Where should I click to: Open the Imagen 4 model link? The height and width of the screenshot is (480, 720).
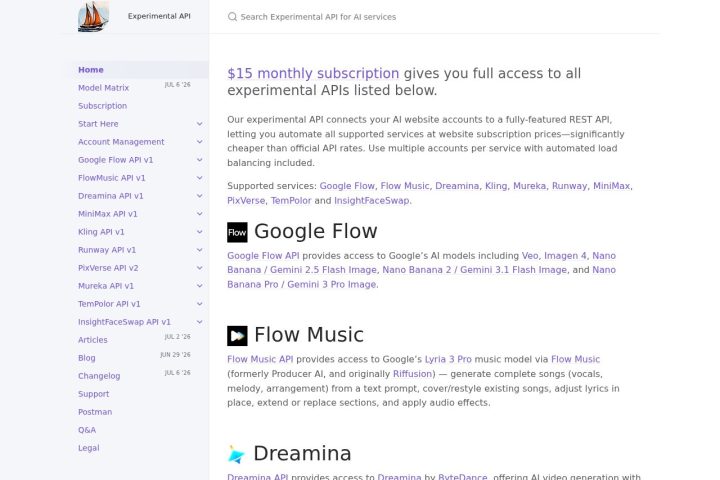point(565,256)
